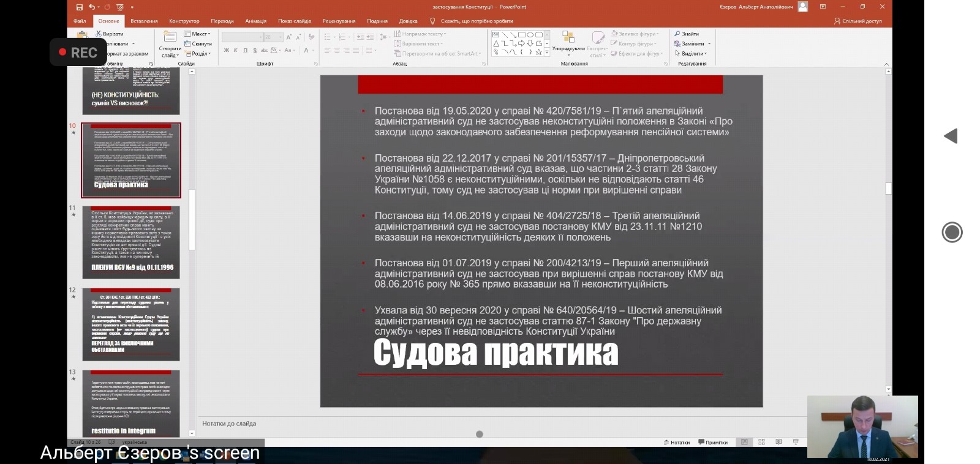Toggle Normal view button in the status bar
The width and height of the screenshot is (980, 464).
744,442
